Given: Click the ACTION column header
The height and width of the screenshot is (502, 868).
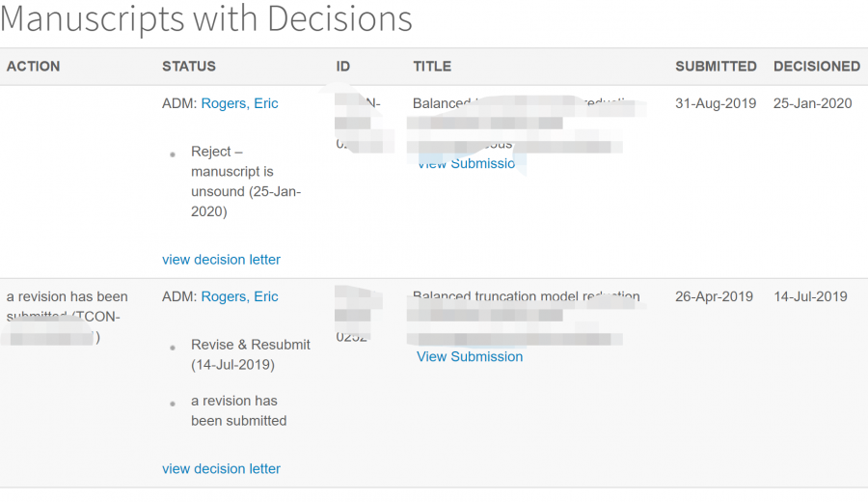Looking at the screenshot, I should point(34,67).
